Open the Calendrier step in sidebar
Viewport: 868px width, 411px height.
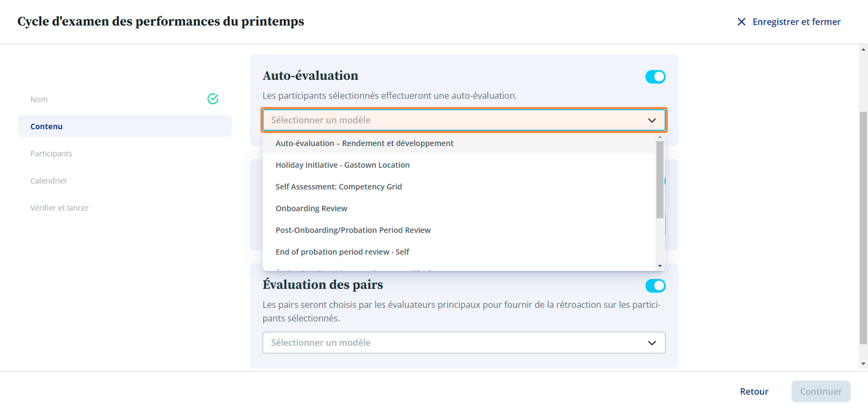(x=49, y=181)
